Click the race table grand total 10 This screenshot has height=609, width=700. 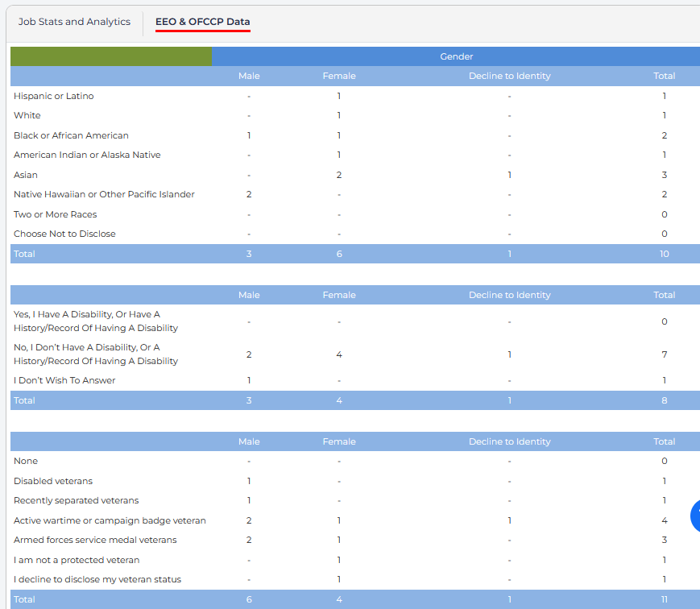pos(665,254)
